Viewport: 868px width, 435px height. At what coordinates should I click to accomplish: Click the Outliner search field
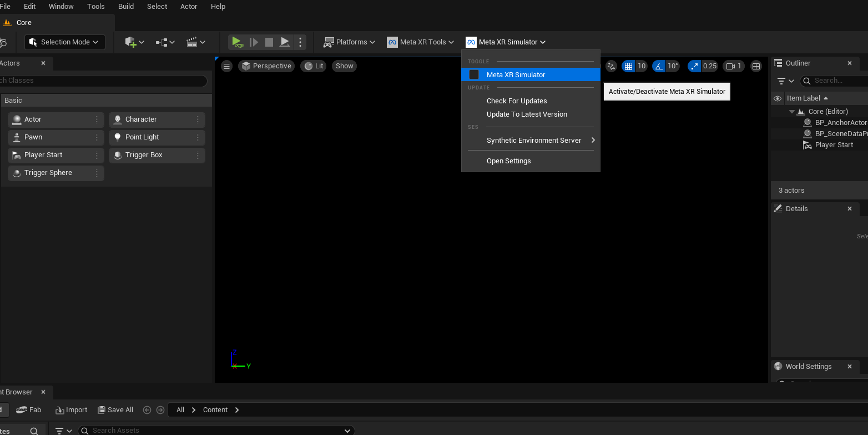coord(834,81)
